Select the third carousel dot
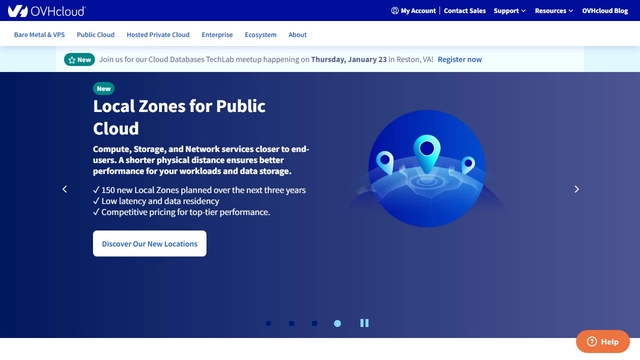This screenshot has width=640, height=360. [x=314, y=323]
